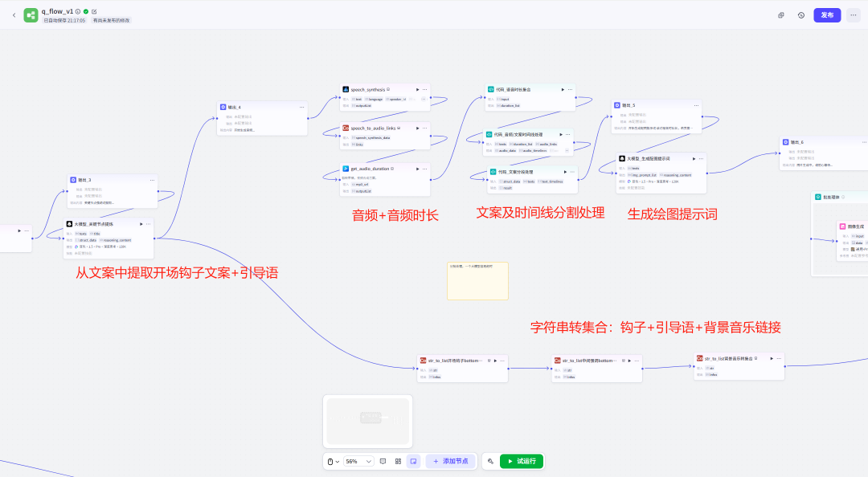
Task: Go back using the top-left arrow
Action: point(14,15)
